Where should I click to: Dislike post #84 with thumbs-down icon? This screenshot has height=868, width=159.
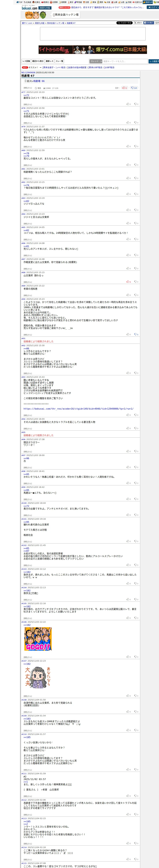coord(136,223)
